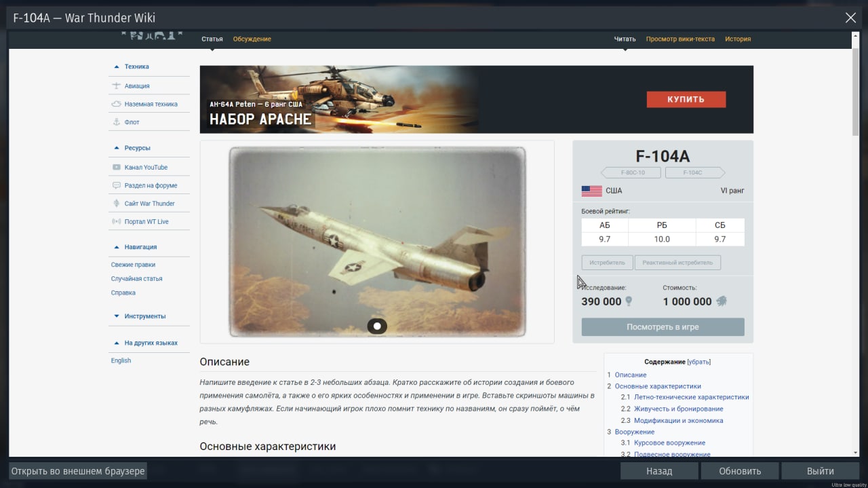The image size is (868, 488).
Task: Select the Читать tab
Action: point(625,39)
